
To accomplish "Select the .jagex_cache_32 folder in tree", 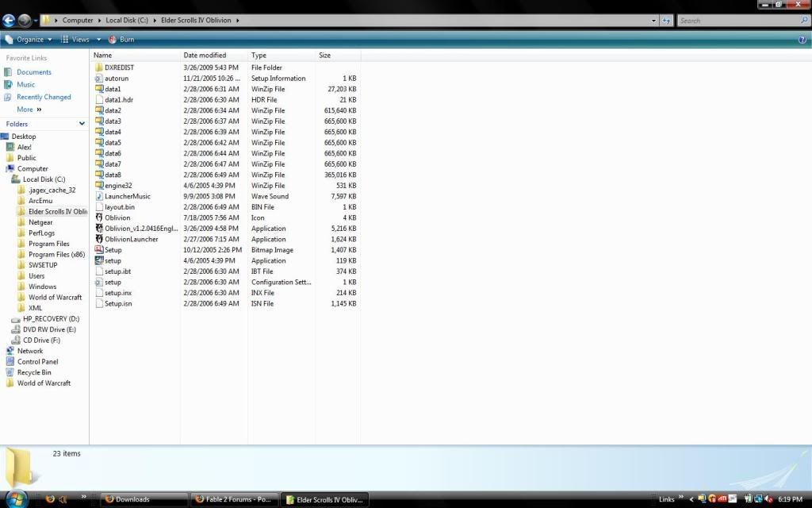I will [52, 190].
